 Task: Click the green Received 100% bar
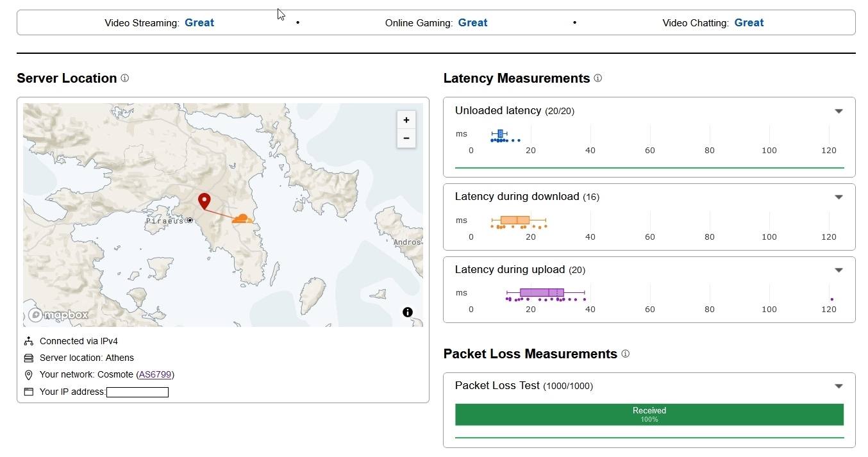click(x=649, y=415)
